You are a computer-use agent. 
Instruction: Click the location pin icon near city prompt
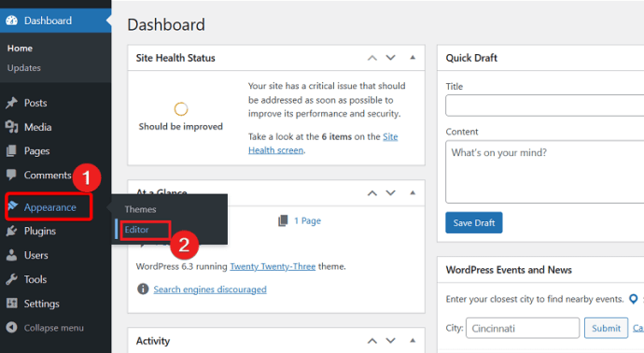(x=634, y=299)
